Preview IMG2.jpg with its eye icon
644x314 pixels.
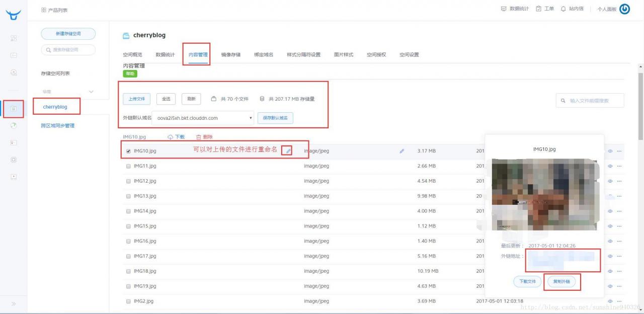[x=610, y=301]
